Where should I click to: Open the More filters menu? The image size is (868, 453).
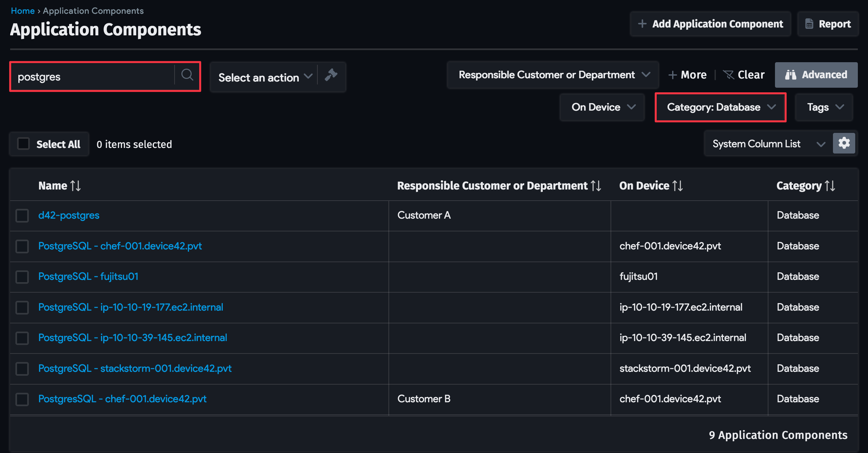click(688, 75)
